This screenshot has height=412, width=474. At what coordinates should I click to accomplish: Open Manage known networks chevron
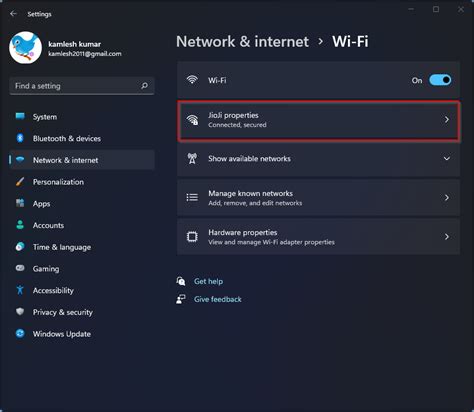coord(447,198)
